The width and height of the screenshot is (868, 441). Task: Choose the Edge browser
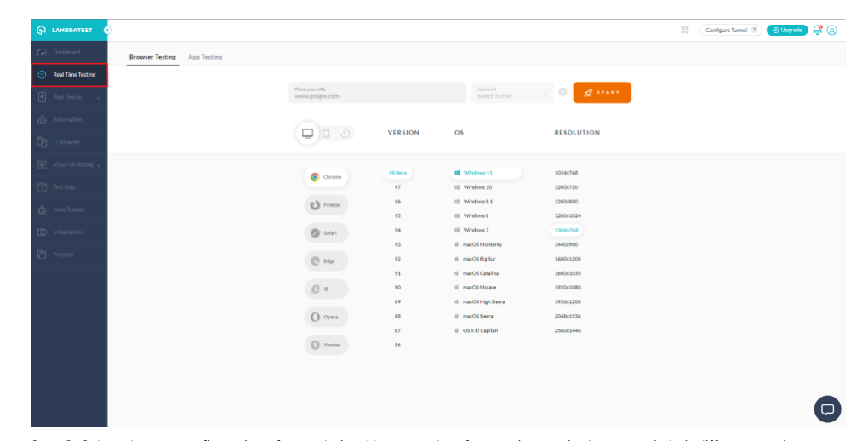[327, 261]
